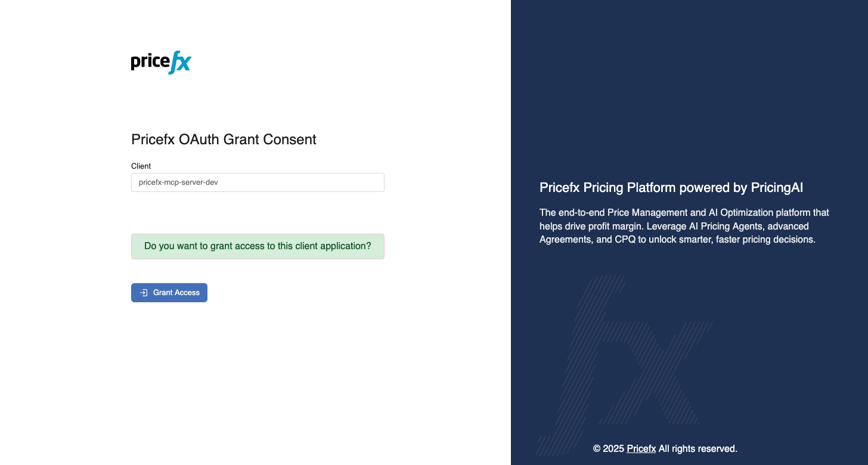Image resolution: width=868 pixels, height=465 pixels.
Task: Select the 'Grant Access' label text on the button
Action: click(x=176, y=293)
